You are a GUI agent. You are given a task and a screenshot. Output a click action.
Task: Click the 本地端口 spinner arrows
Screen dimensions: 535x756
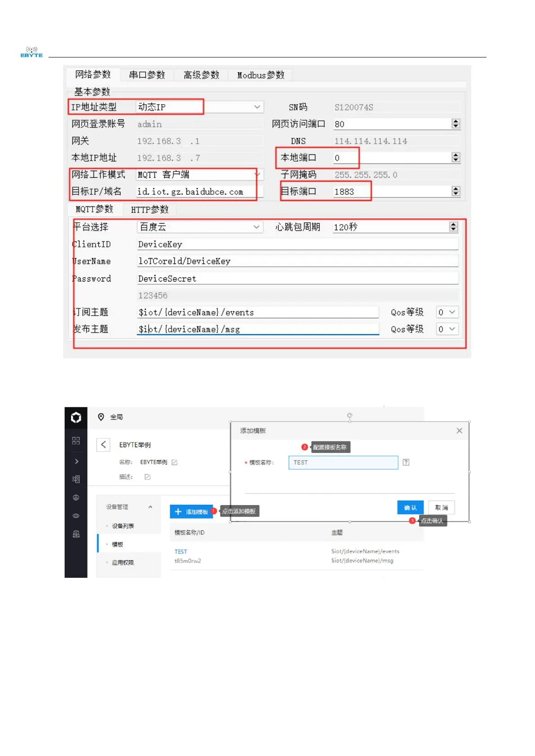point(455,158)
